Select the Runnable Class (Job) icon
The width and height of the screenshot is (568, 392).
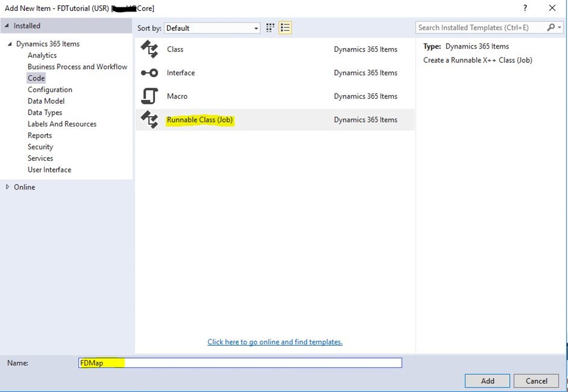[x=149, y=120]
